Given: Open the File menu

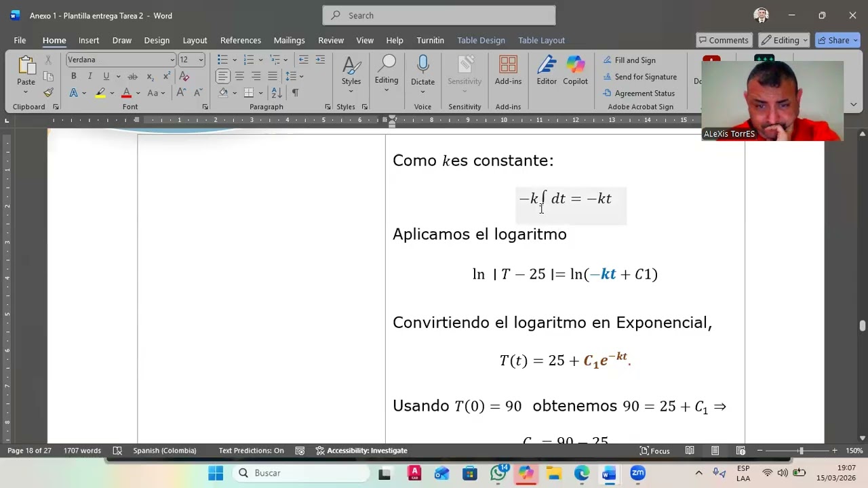Looking at the screenshot, I should point(20,40).
